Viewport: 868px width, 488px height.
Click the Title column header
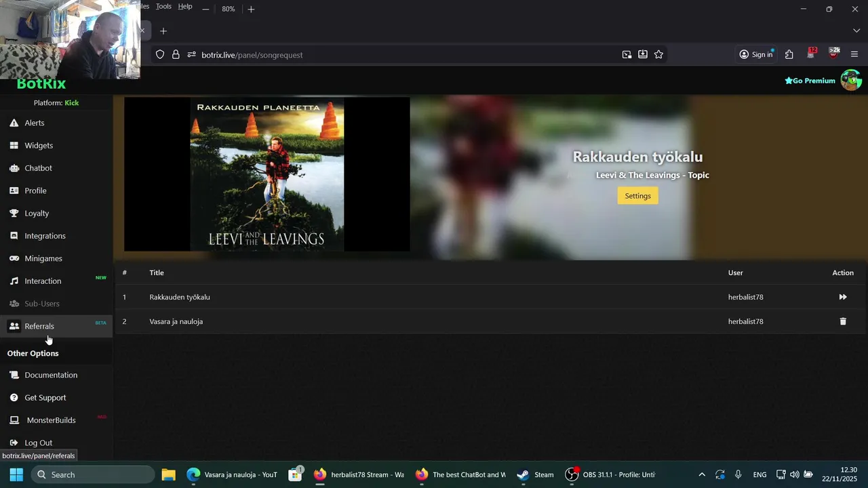coord(157,272)
